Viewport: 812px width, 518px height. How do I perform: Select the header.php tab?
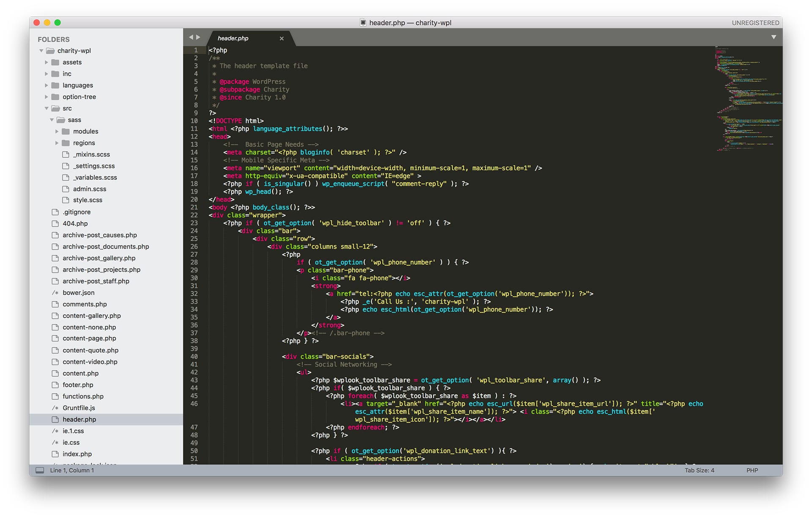pyautogui.click(x=233, y=37)
